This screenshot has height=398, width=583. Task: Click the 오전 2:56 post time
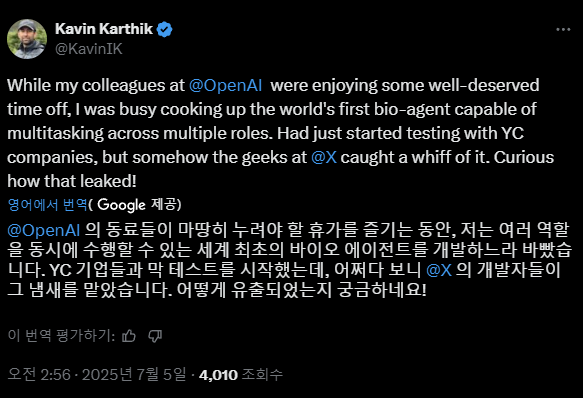click(x=39, y=375)
